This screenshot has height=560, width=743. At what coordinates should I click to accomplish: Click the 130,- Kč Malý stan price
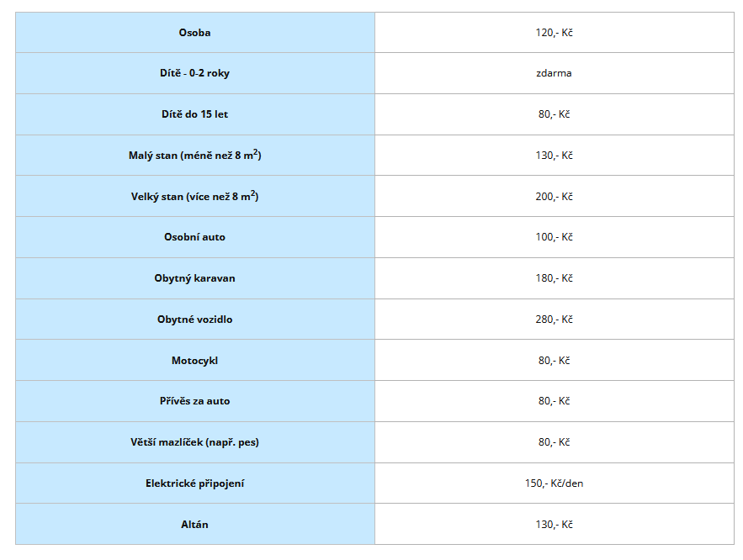pos(554,156)
